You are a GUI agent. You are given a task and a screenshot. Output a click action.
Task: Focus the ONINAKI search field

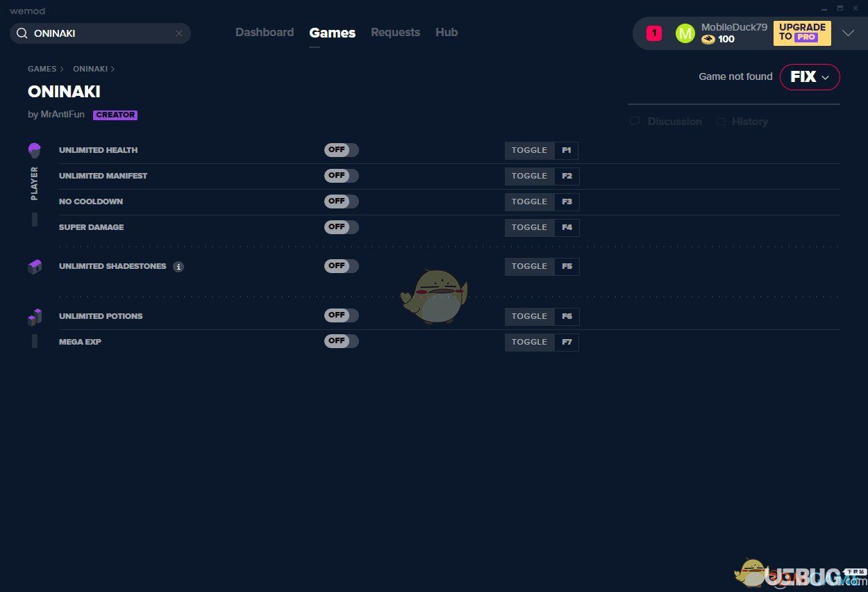100,33
